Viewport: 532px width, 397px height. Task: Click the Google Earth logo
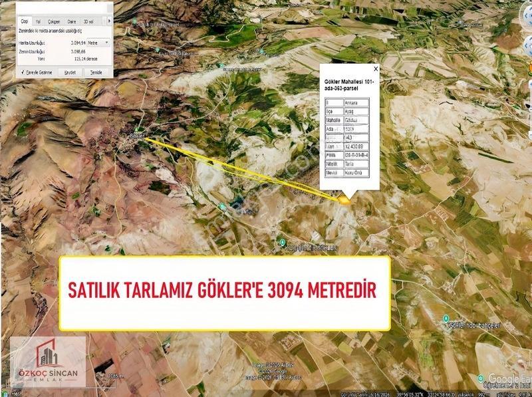[x=510, y=378]
